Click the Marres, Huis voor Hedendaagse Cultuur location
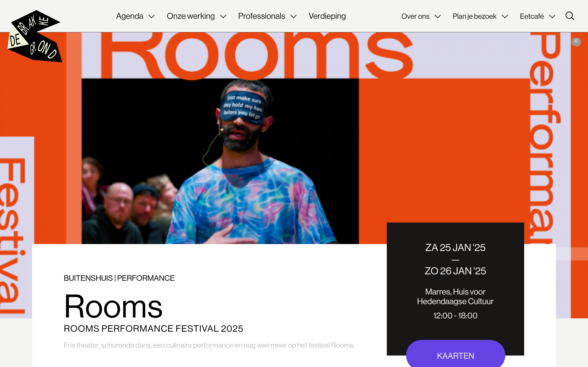Image resolution: width=588 pixels, height=367 pixels. click(x=455, y=296)
